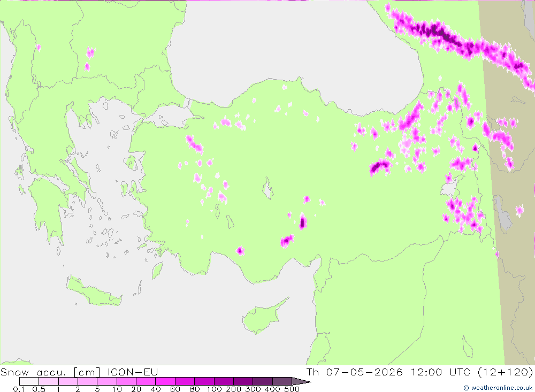Select the 300–400 cm legend swatch

tap(262, 381)
